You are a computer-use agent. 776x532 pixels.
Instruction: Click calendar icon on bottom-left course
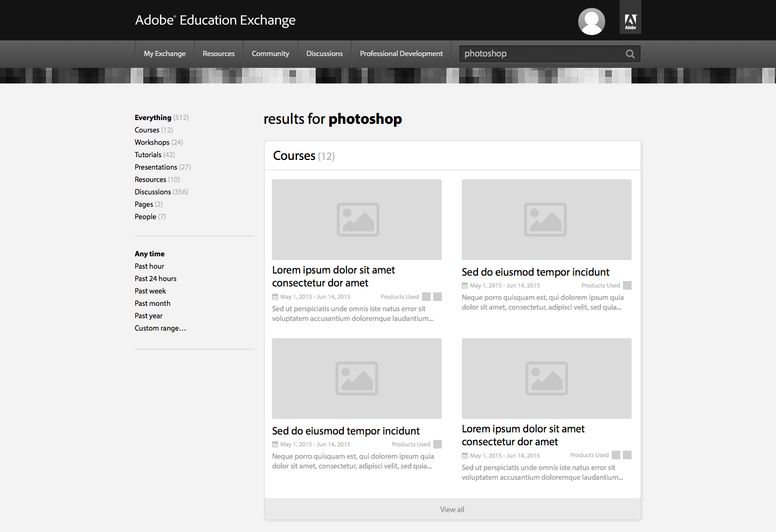[275, 444]
